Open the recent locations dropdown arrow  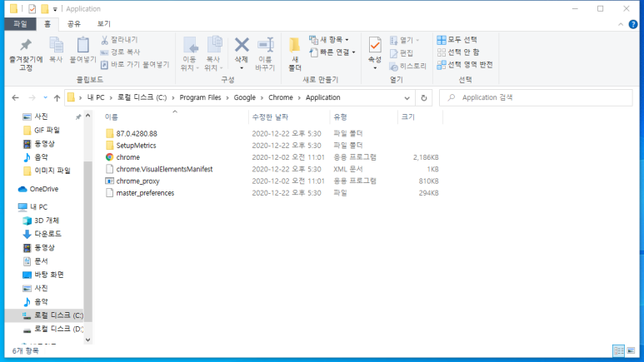[45, 97]
